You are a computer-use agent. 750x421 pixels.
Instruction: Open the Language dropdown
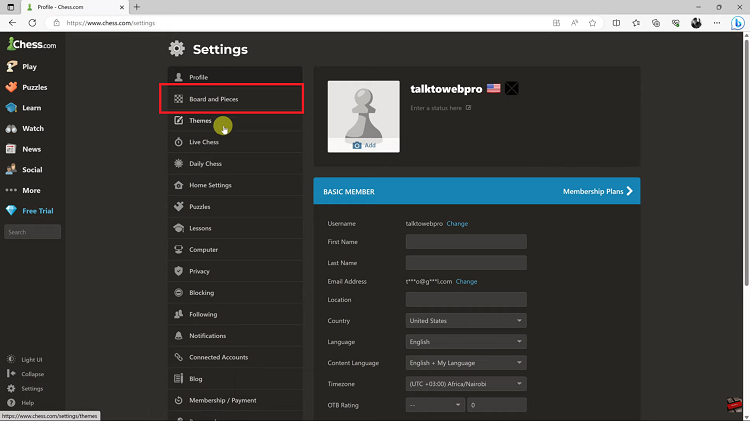[466, 342]
